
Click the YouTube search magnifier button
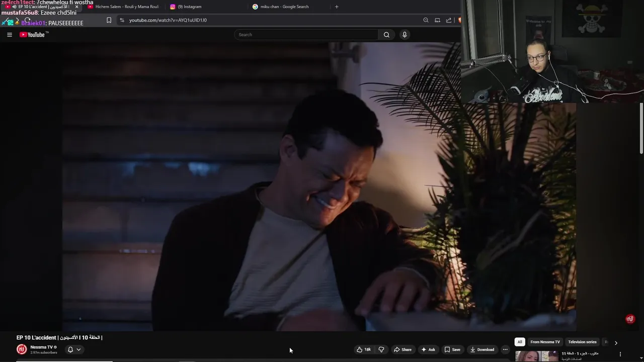point(386,35)
